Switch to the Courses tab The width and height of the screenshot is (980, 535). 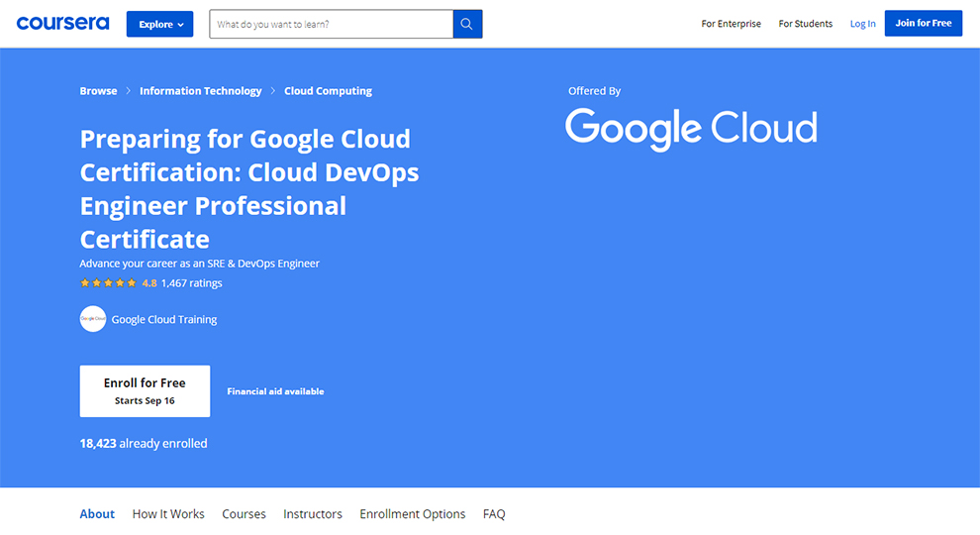pyautogui.click(x=244, y=514)
